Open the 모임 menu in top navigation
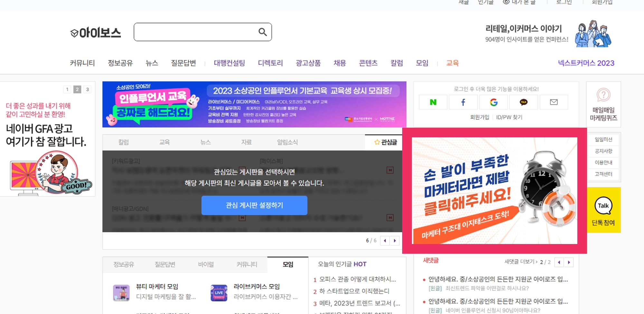This screenshot has height=314, width=644. click(x=422, y=63)
